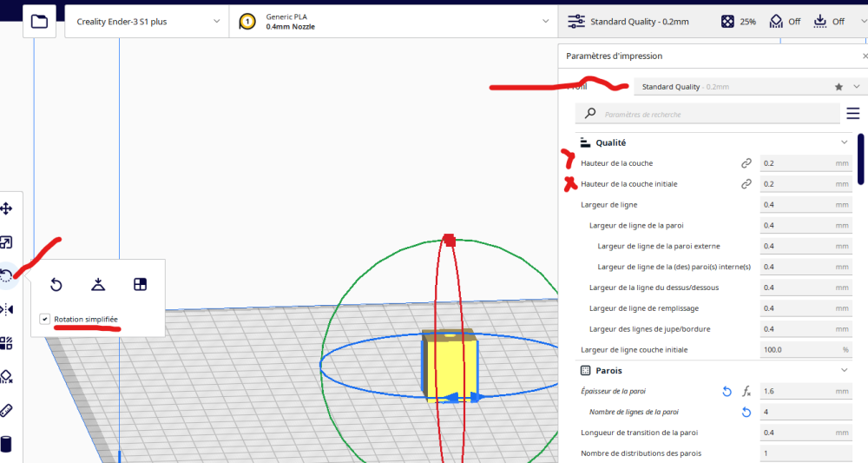
Task: Edit Largeur de ligne de la paroi value
Action: click(806, 225)
